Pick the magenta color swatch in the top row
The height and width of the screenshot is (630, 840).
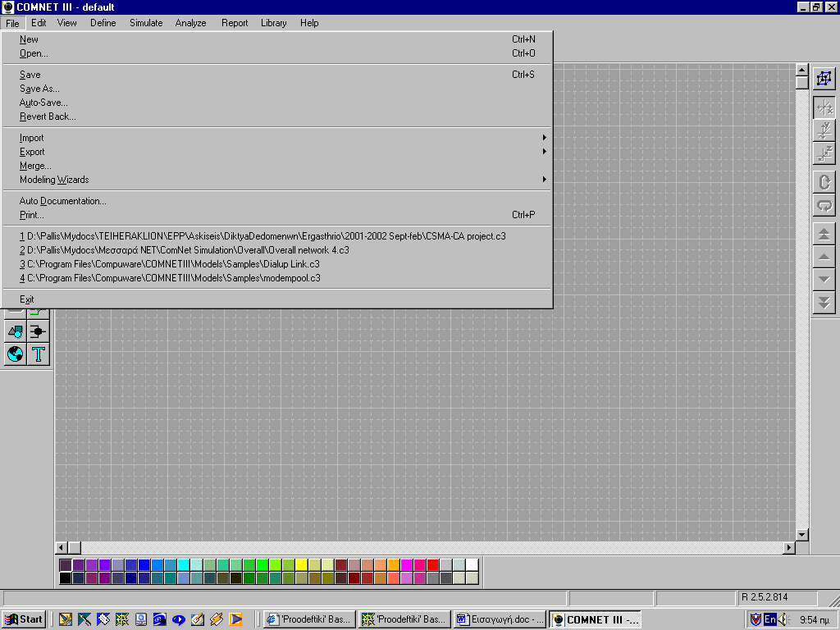[x=406, y=564]
